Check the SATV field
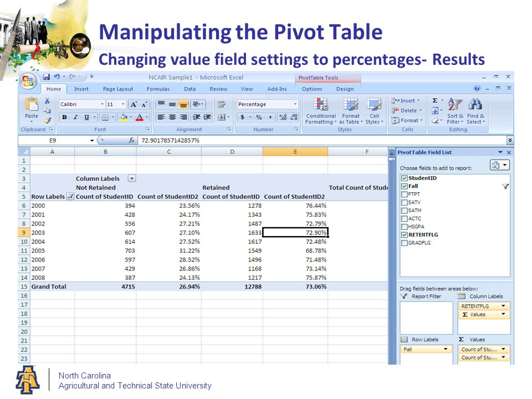532x399 pixels. coord(404,203)
